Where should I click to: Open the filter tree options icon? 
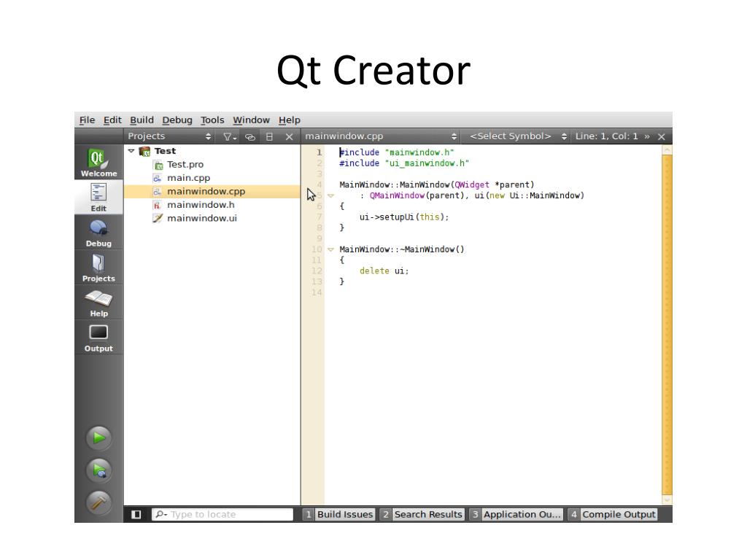coord(230,136)
